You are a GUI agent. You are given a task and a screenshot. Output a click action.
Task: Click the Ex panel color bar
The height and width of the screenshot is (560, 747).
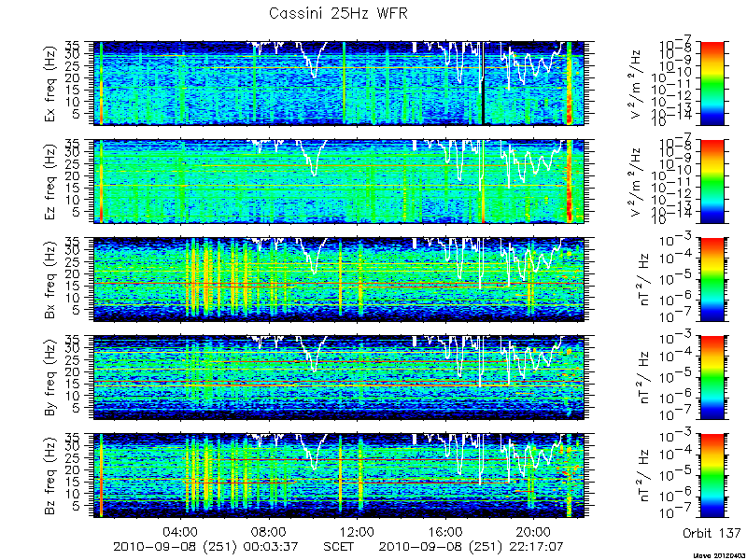pyautogui.click(x=712, y=83)
